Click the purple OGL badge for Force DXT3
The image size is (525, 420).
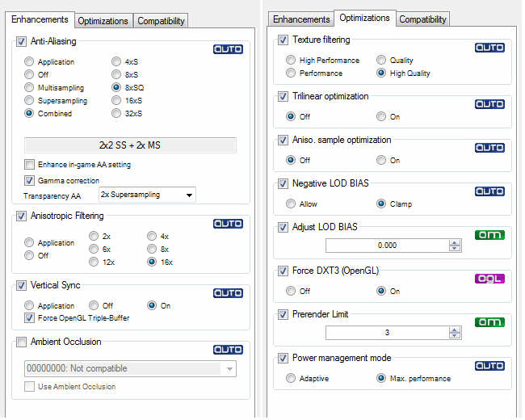click(x=489, y=278)
